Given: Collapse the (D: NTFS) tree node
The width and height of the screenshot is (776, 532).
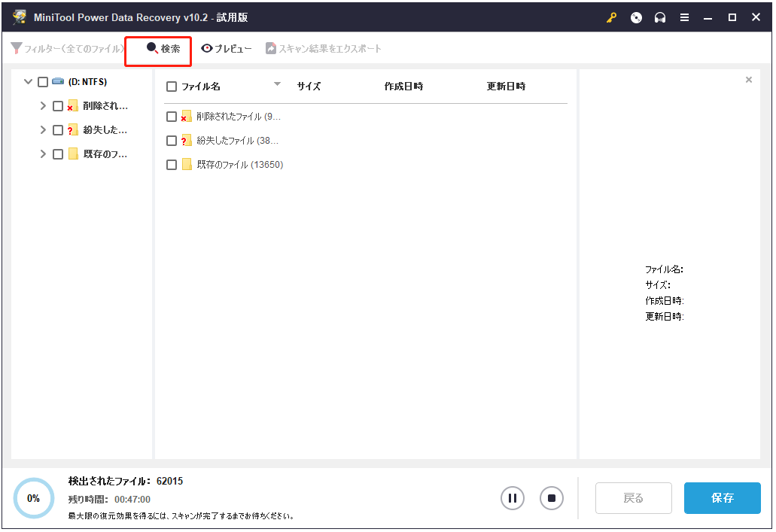Looking at the screenshot, I should pos(28,81).
